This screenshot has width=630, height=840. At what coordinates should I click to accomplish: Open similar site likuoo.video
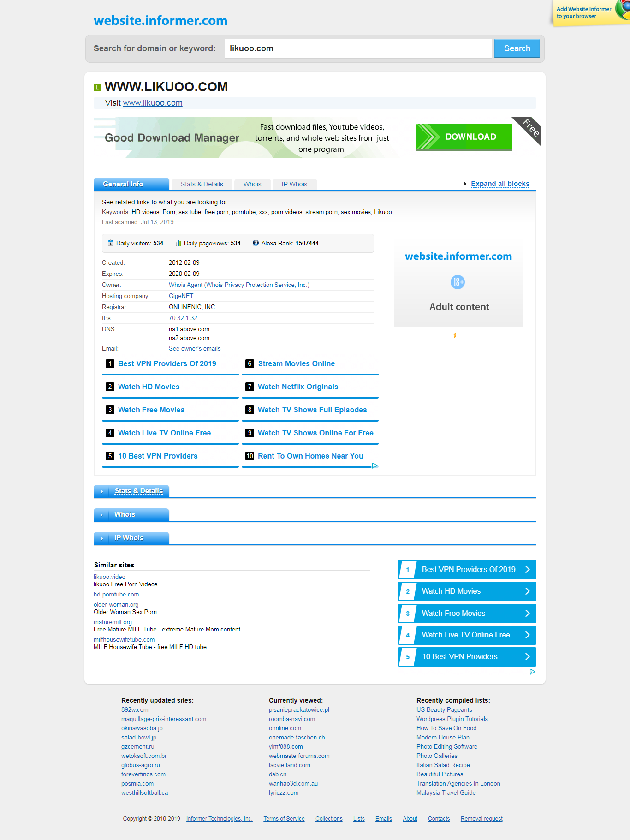click(109, 577)
